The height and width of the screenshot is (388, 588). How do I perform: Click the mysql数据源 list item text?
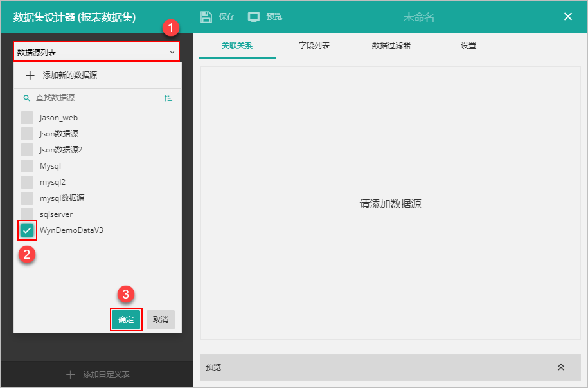pyautogui.click(x=62, y=198)
